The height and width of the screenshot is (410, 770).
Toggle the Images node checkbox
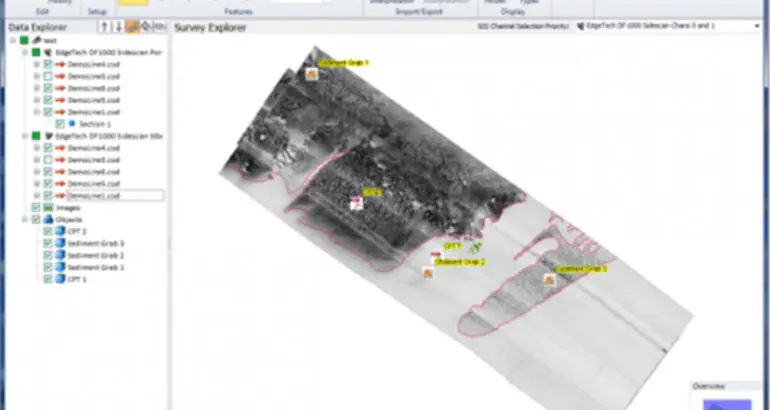[x=36, y=207]
